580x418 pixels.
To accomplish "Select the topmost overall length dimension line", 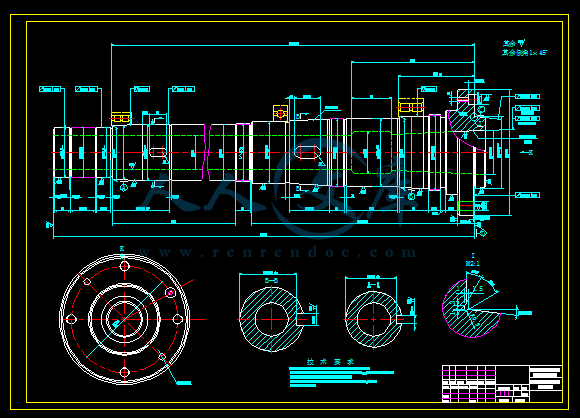I will 293,45.
